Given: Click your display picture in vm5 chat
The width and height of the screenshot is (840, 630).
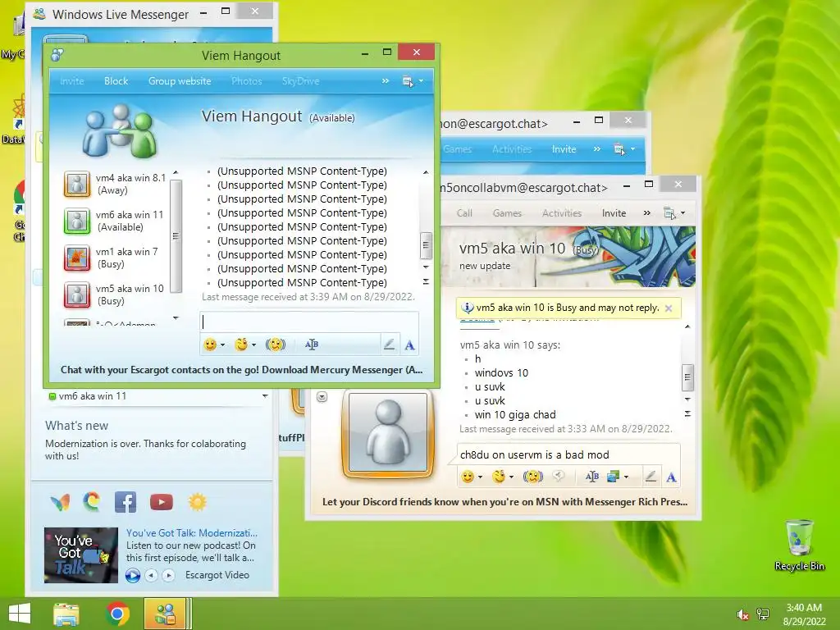Looking at the screenshot, I should pos(388,431).
